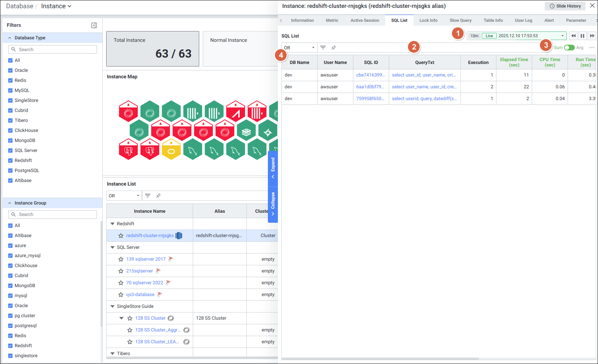Collapse the SQL Server group in Instance List
The width and height of the screenshot is (598, 364).
click(x=112, y=247)
